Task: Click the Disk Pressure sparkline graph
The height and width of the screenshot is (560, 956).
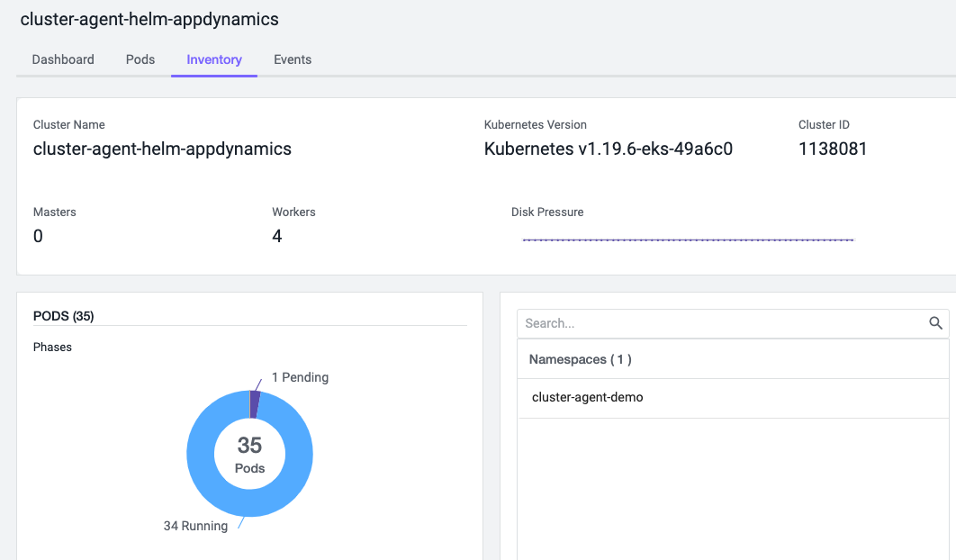Action: pos(689,239)
